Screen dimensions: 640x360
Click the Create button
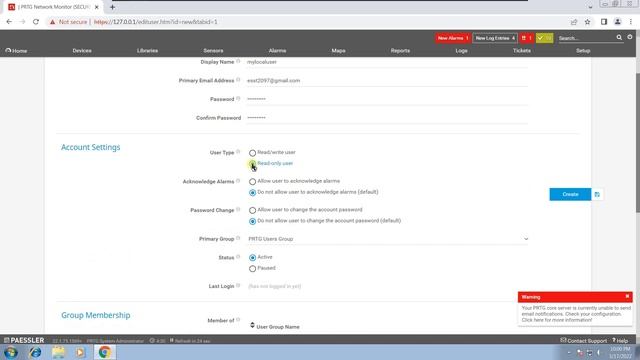point(570,194)
